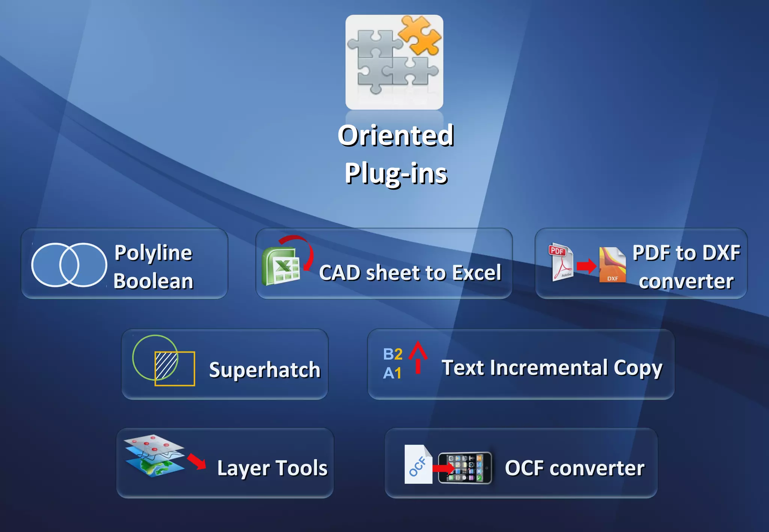Viewport: 769px width, 532px height.
Task: Open the Superhatch plug-in
Action: (x=225, y=364)
